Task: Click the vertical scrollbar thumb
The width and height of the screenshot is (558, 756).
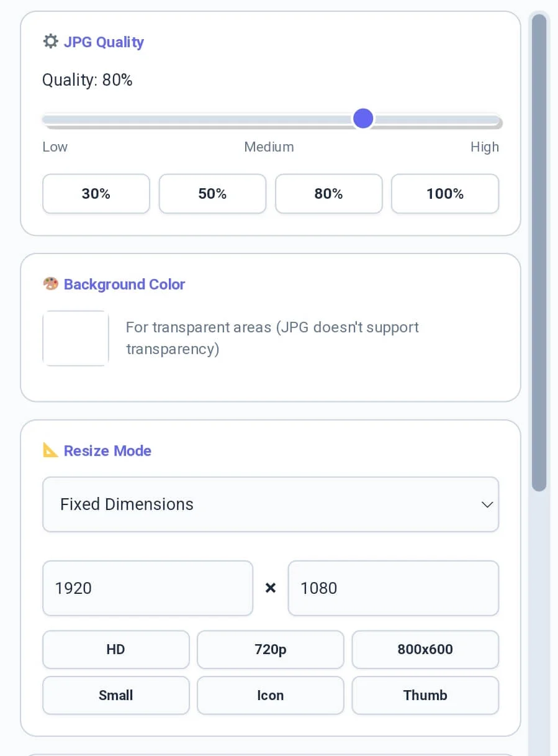Action: pyautogui.click(x=539, y=252)
